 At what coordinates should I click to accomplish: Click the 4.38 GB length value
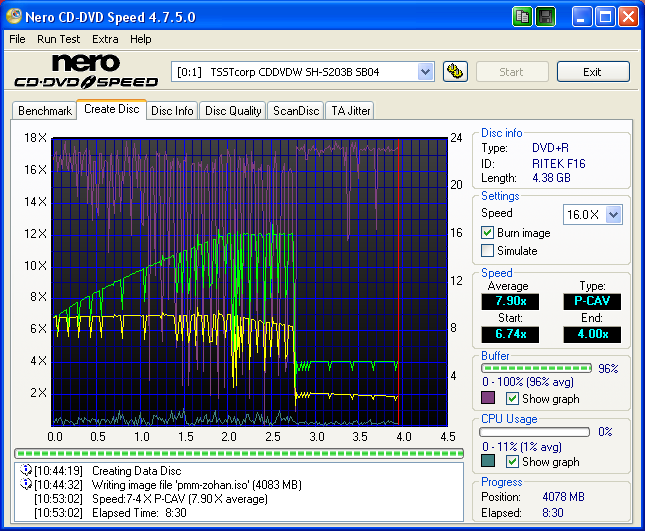[551, 178]
